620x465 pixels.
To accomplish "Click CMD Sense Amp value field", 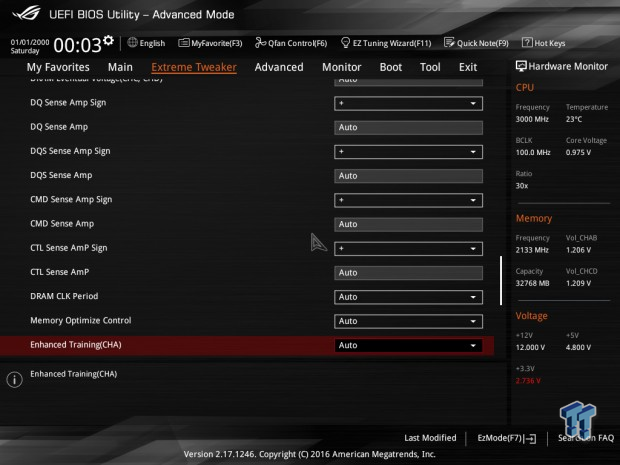I will [408, 224].
